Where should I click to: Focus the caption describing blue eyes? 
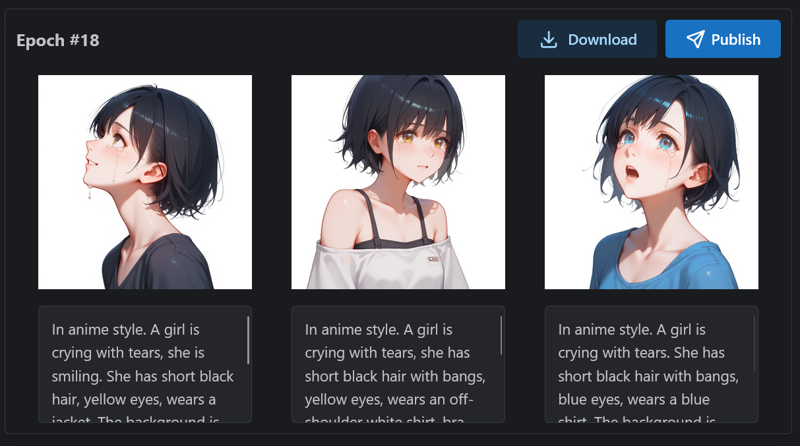click(651, 364)
